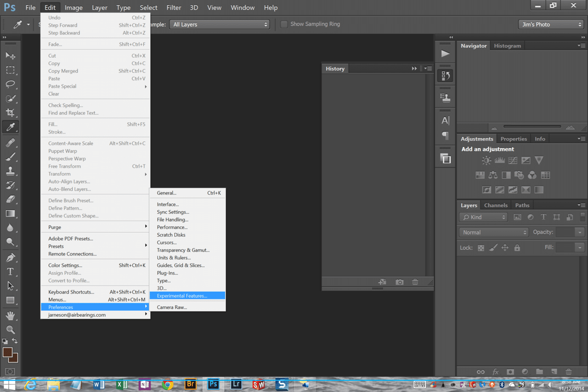588x392 pixels.
Task: Select the Gradient tool
Action: coord(10,214)
